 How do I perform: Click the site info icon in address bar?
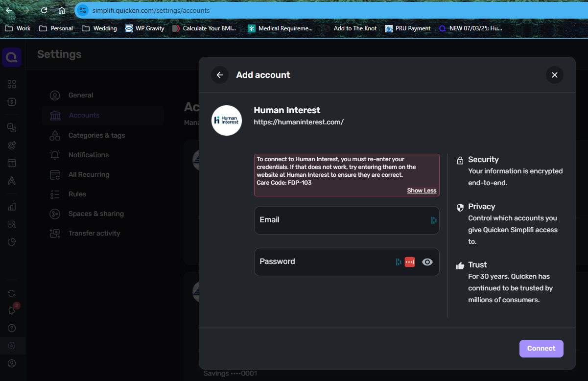(x=83, y=10)
